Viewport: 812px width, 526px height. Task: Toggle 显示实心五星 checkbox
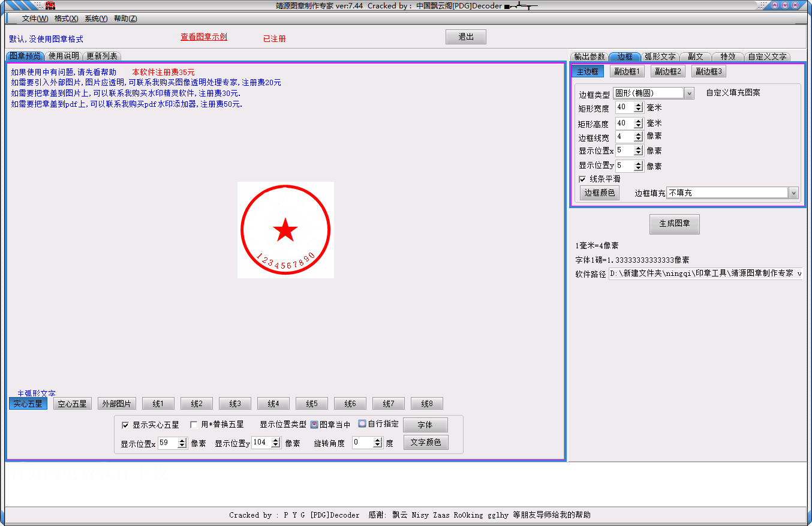125,425
